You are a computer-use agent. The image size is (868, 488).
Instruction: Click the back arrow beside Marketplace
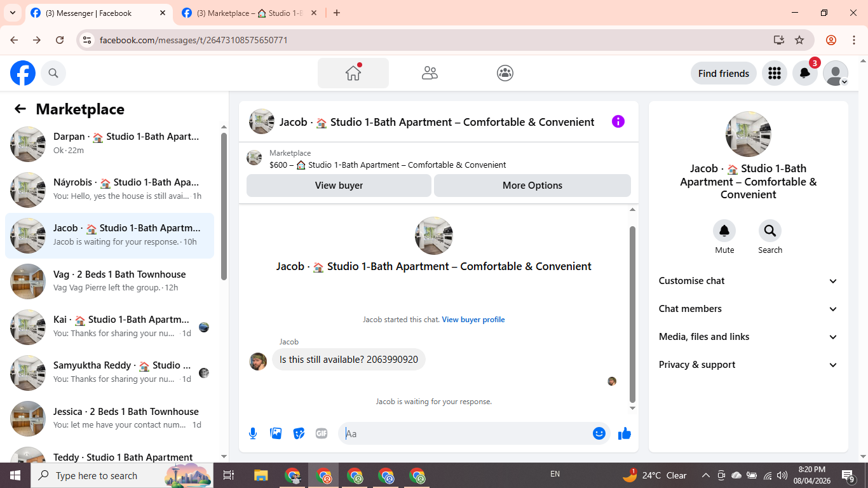click(20, 109)
